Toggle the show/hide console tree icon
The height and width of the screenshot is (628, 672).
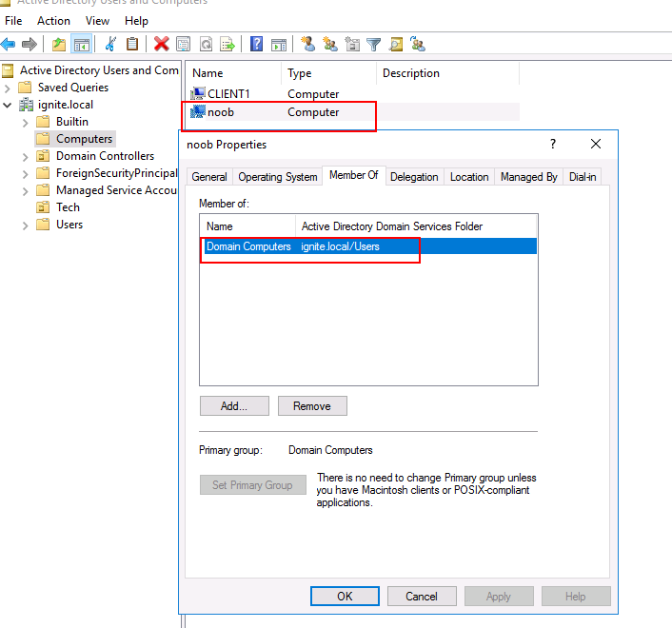(x=82, y=44)
